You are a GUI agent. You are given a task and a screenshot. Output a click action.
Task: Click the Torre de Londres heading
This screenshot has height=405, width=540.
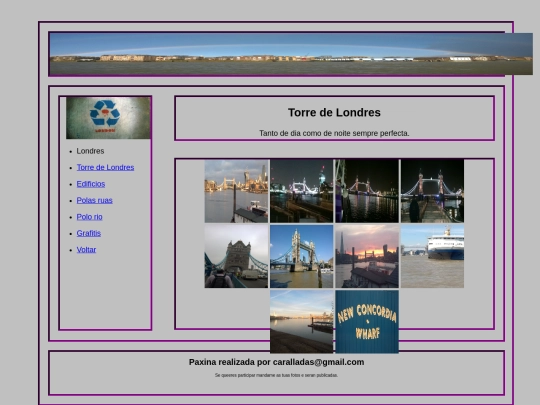(334, 113)
